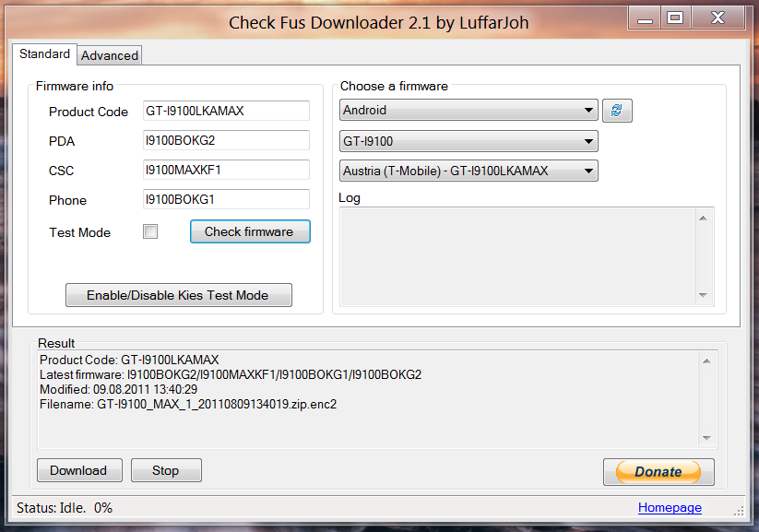The image size is (759, 532).
Task: Click the Result scrollbar up arrow
Action: (706, 361)
